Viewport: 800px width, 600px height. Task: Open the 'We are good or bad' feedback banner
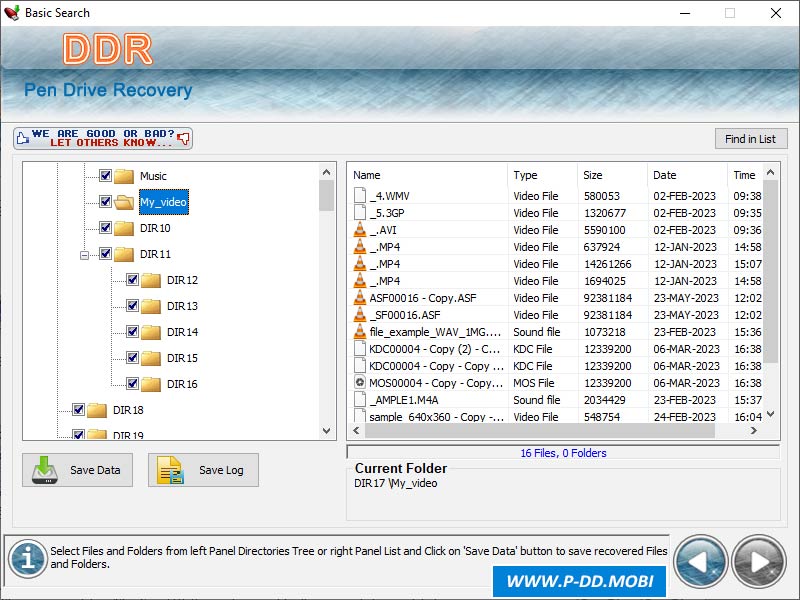pyautogui.click(x=103, y=138)
